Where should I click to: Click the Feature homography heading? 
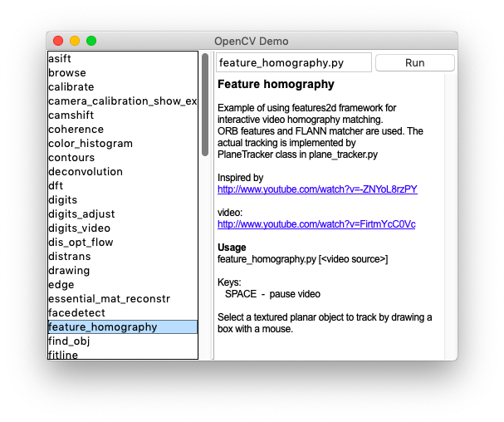276,84
